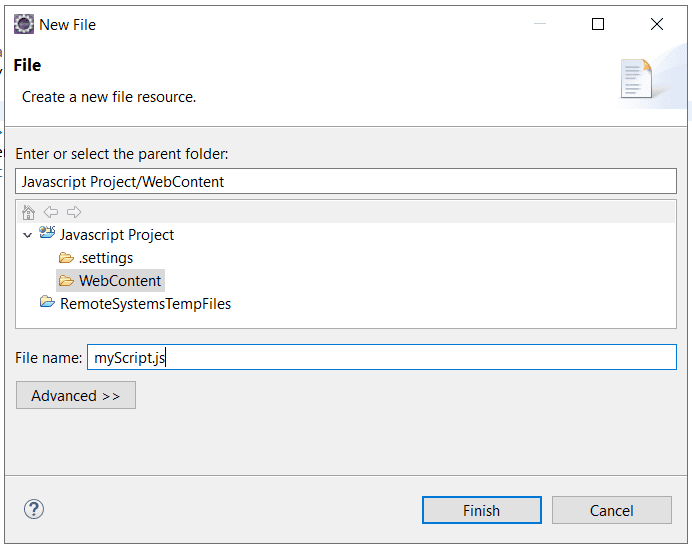Select Javascript Project in the tree
Viewport: 692px width, 550px height.
pyautogui.click(x=117, y=235)
